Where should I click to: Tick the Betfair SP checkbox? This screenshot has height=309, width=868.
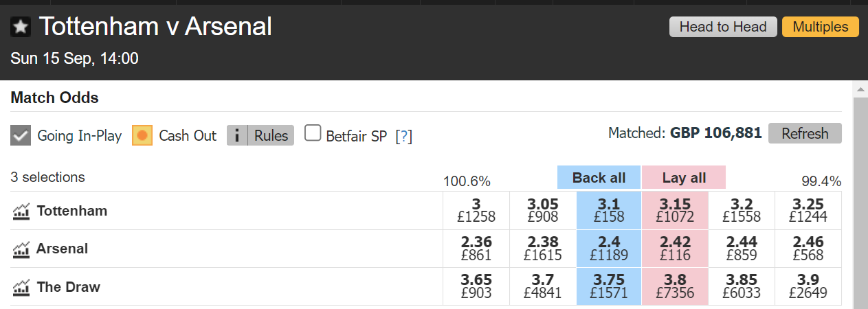pyautogui.click(x=313, y=133)
